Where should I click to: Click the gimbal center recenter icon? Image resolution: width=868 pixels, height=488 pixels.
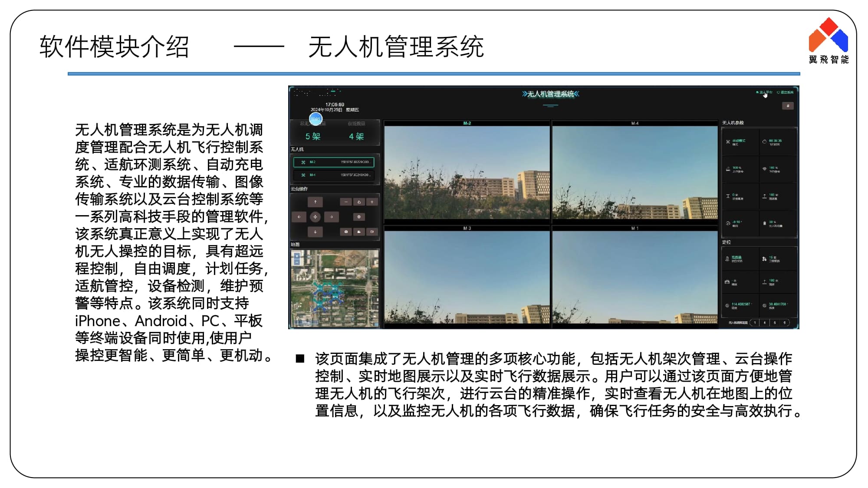pos(315,217)
